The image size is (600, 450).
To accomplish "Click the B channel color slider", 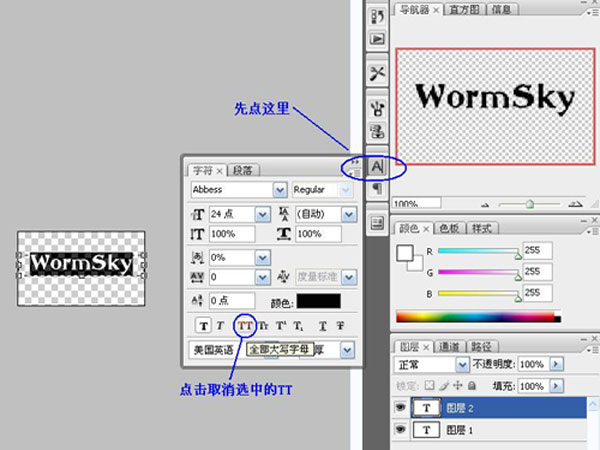I will tap(479, 293).
